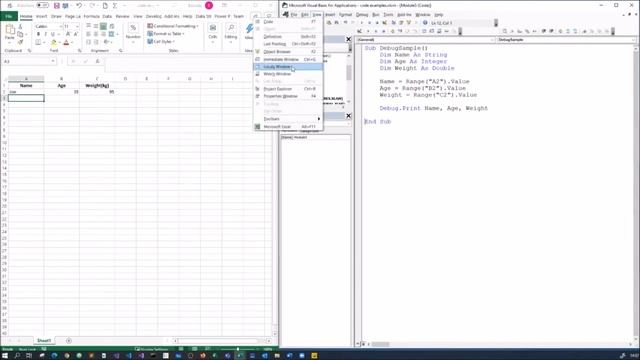Open Format as Table dropdown

tap(165, 34)
